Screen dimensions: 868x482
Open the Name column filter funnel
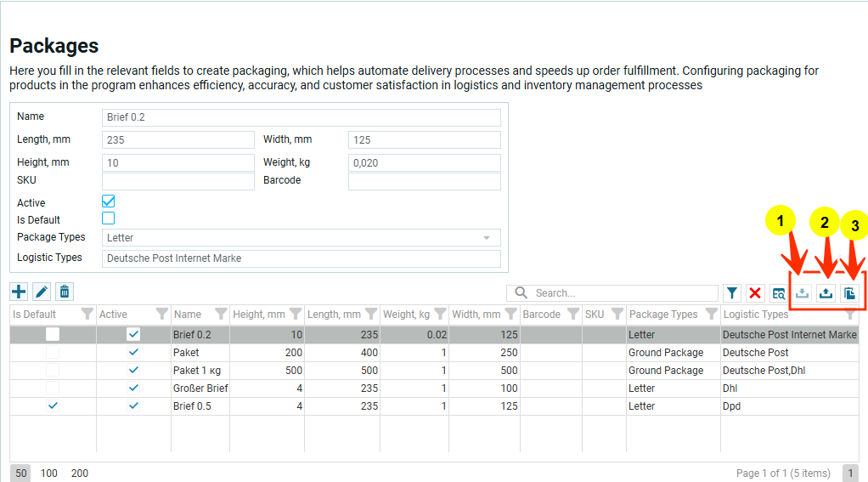pos(221,315)
